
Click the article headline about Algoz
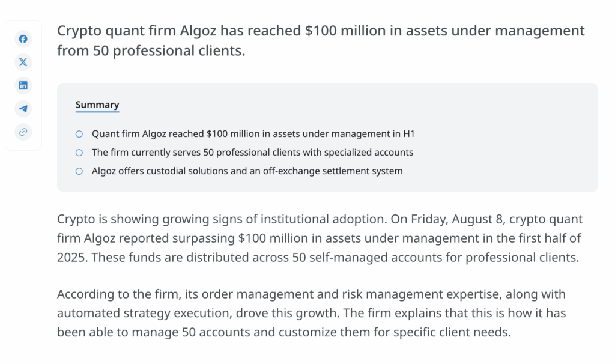[321, 40]
